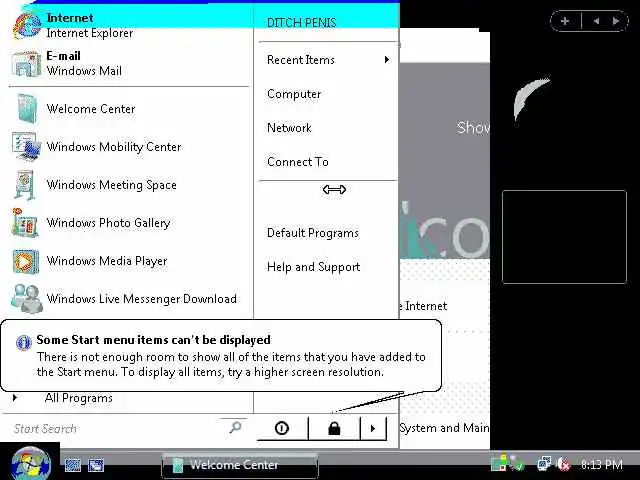This screenshot has height=480, width=640.
Task: Click Welcome Center taskbar button
Action: (240, 465)
